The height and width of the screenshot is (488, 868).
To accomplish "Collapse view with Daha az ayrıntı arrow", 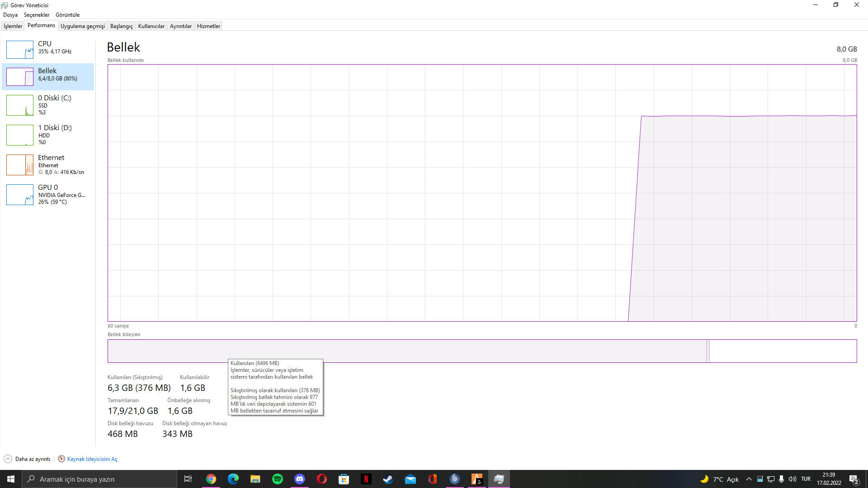I will [x=8, y=459].
